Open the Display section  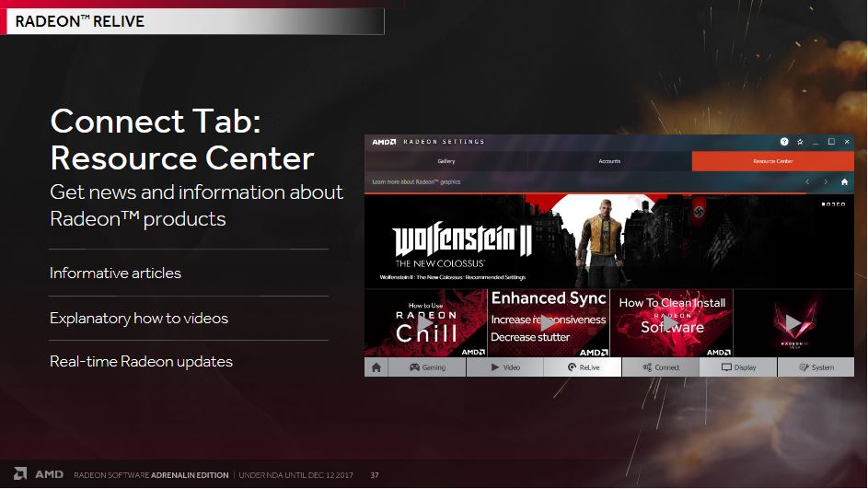(738, 367)
